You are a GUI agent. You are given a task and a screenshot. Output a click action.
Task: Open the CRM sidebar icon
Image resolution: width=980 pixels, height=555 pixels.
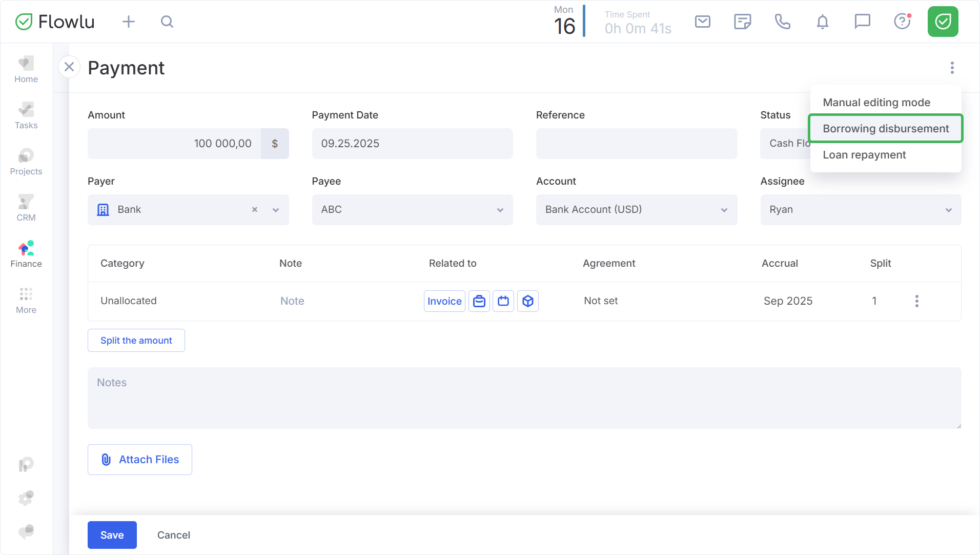[x=26, y=208]
